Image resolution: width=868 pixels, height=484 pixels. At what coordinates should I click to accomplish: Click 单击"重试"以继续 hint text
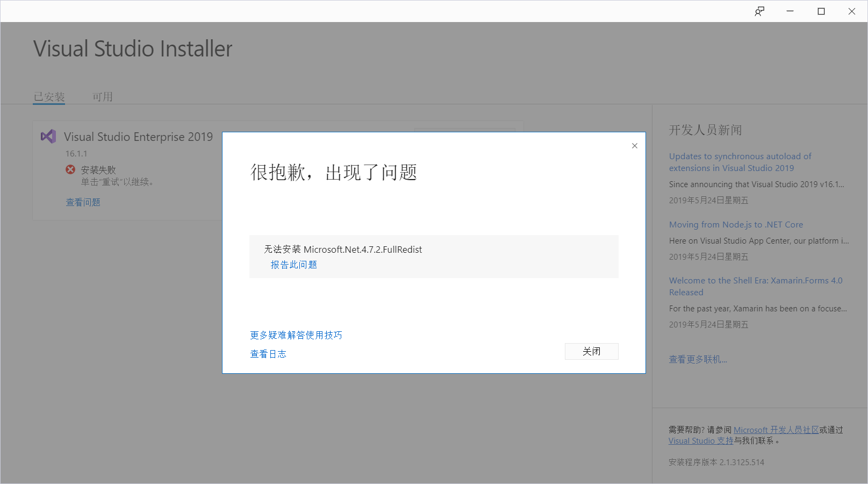pos(118,182)
